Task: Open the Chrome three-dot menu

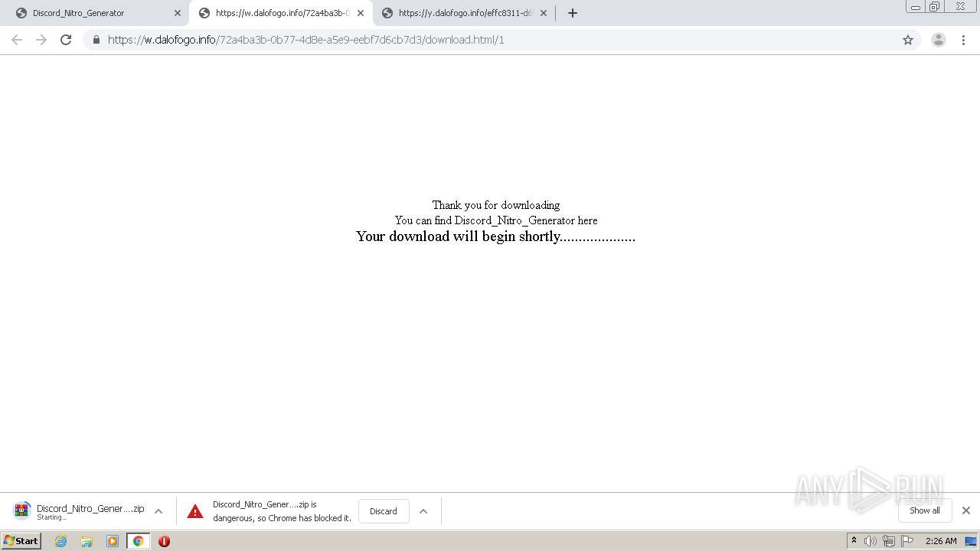Action: (x=964, y=40)
